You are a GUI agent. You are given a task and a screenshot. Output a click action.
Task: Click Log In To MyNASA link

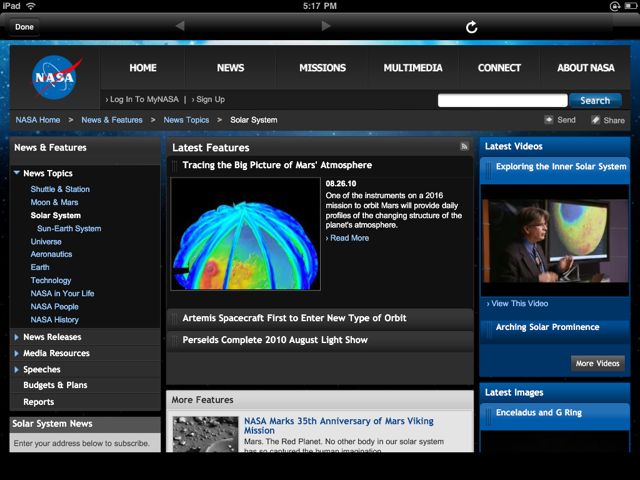tap(142, 99)
